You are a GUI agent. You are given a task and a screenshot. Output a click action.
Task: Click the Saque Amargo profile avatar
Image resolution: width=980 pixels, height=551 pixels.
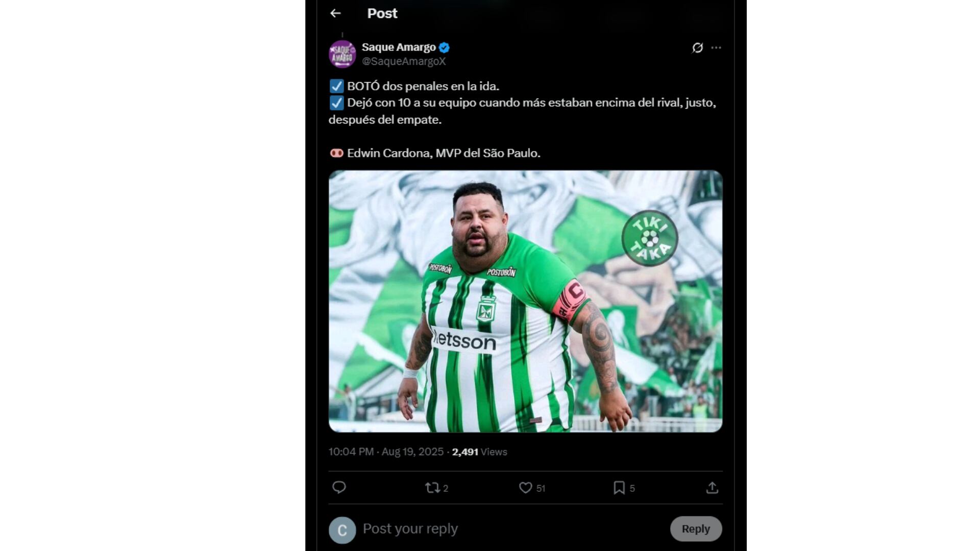coord(341,54)
